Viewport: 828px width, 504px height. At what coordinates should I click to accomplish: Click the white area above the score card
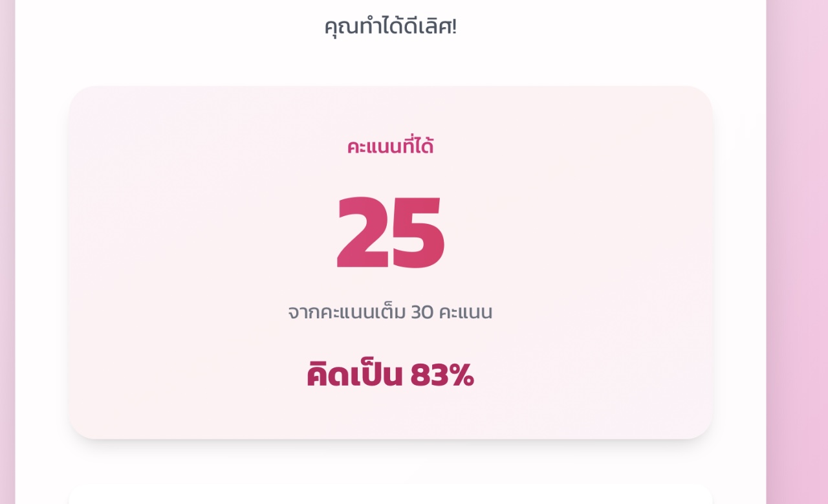tap(390, 65)
